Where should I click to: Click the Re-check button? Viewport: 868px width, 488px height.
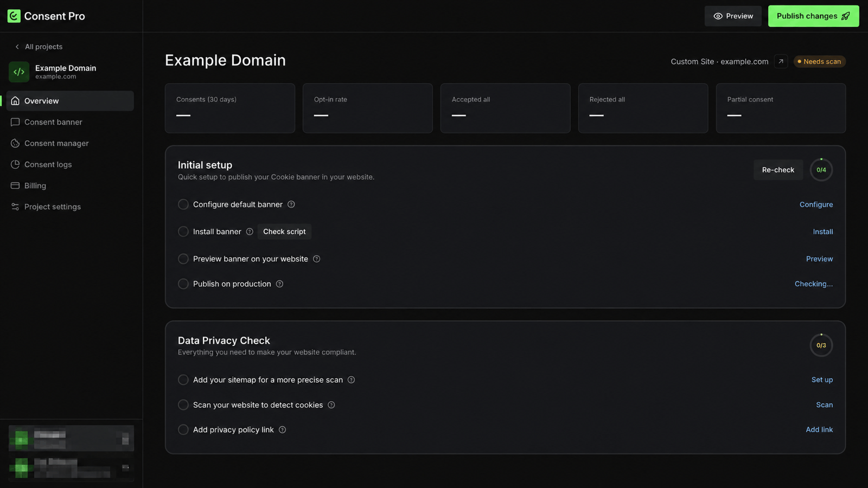click(778, 170)
